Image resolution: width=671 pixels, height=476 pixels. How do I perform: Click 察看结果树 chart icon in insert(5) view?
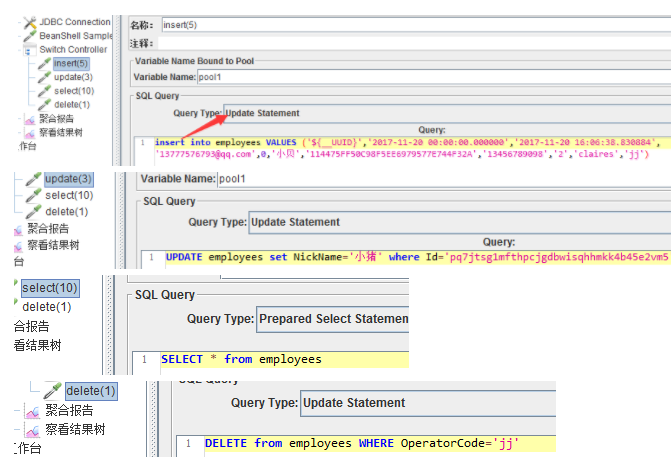click(x=30, y=133)
